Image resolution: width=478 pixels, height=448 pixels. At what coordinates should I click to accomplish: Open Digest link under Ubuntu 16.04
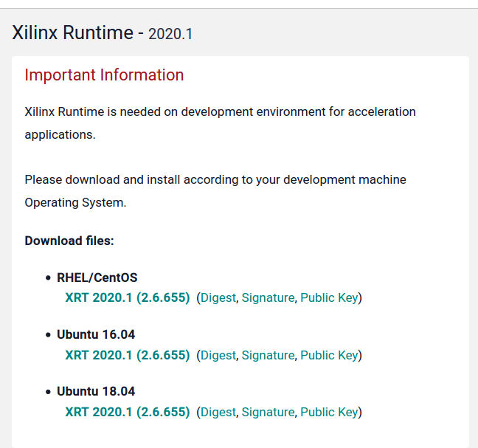click(x=218, y=355)
